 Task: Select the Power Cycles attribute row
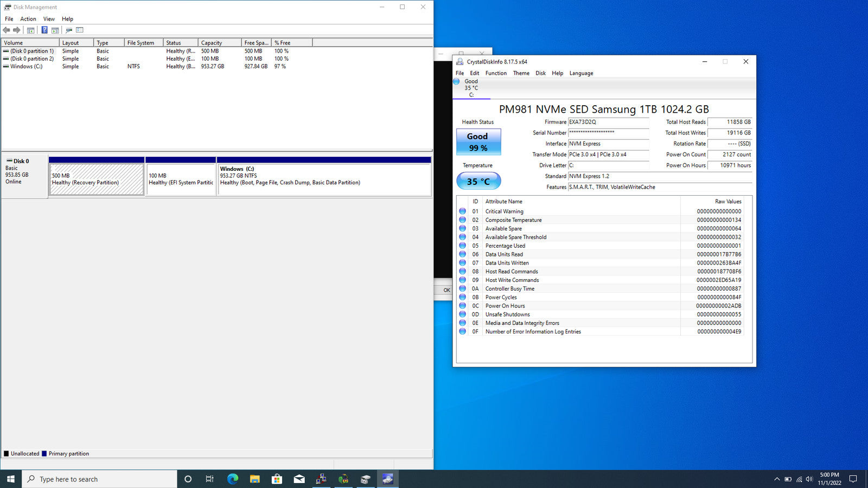(601, 297)
